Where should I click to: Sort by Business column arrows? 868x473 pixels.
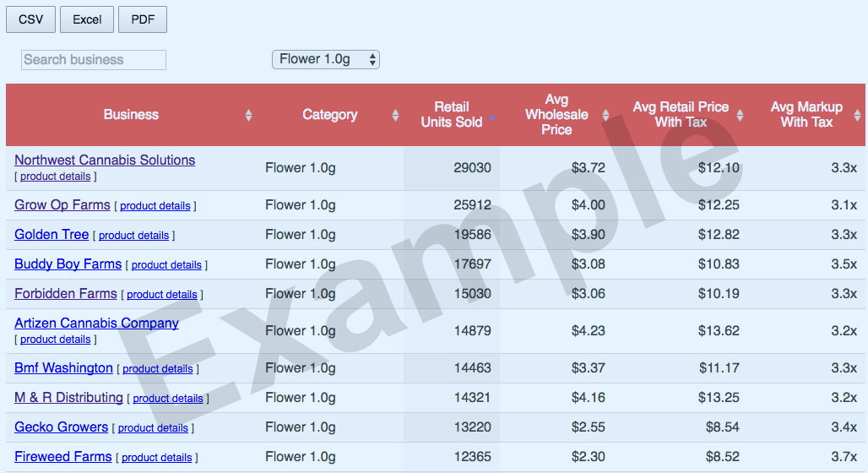pos(248,115)
